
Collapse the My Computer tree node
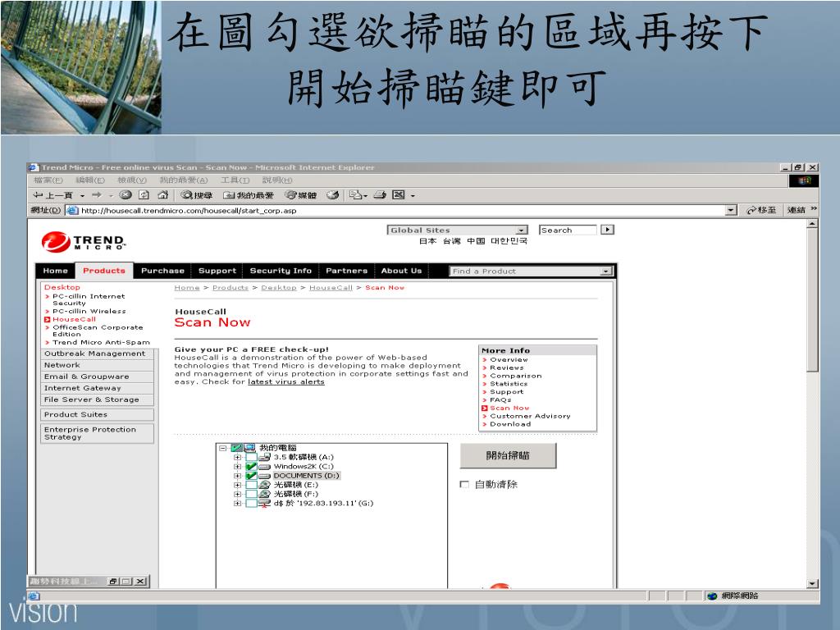point(223,448)
